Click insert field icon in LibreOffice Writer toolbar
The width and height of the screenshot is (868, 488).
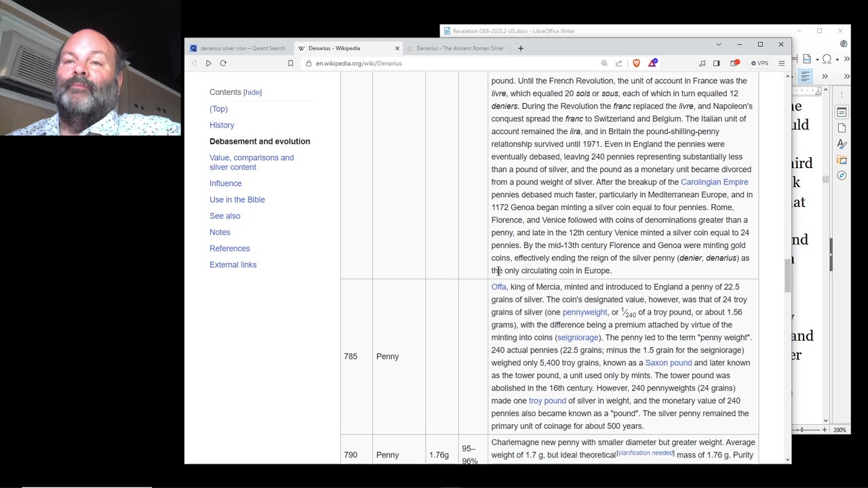[x=807, y=59]
